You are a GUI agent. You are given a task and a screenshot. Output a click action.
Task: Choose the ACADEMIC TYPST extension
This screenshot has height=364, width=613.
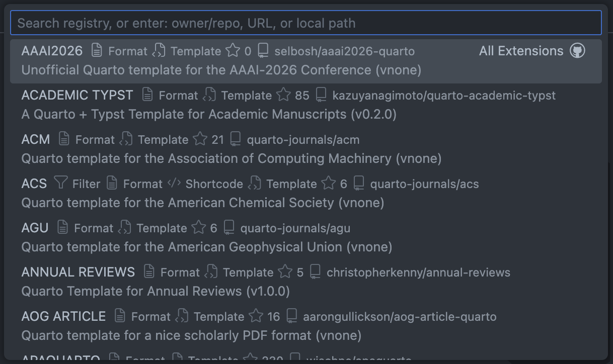click(77, 96)
